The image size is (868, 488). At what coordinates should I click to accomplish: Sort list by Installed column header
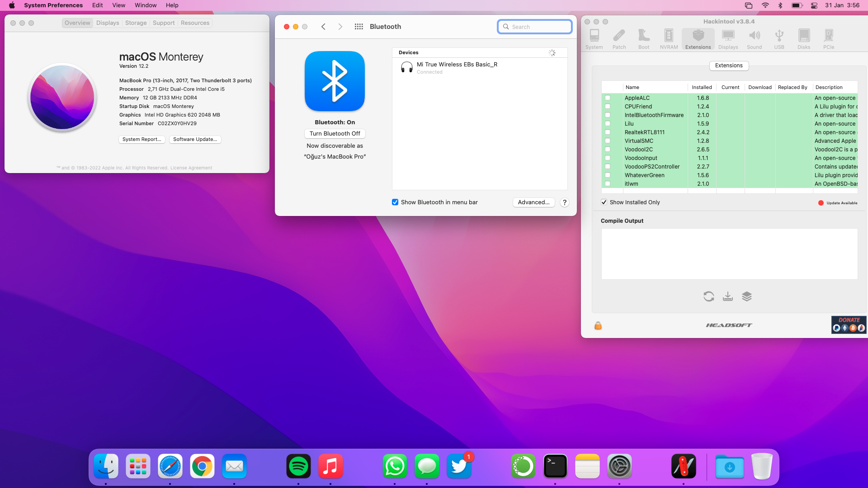tap(701, 87)
